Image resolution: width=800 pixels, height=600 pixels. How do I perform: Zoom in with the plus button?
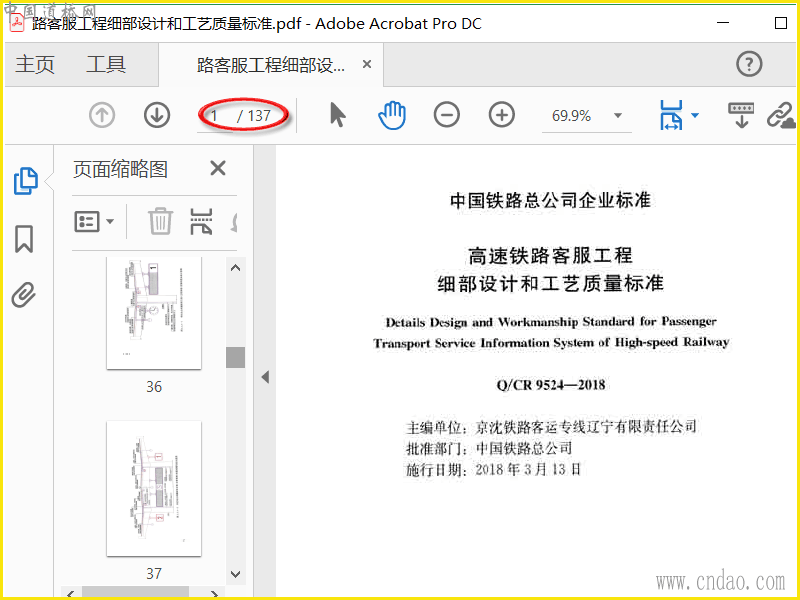tap(502, 115)
